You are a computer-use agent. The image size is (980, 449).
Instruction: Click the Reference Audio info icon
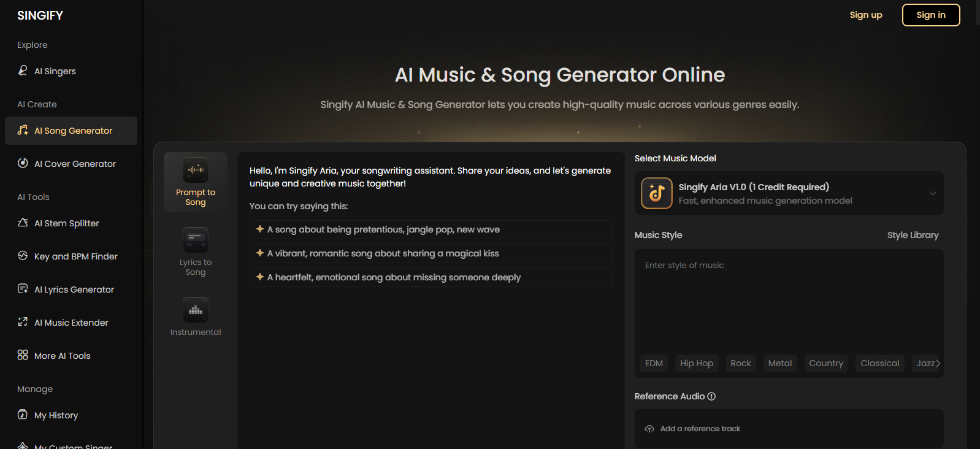pyautogui.click(x=711, y=396)
